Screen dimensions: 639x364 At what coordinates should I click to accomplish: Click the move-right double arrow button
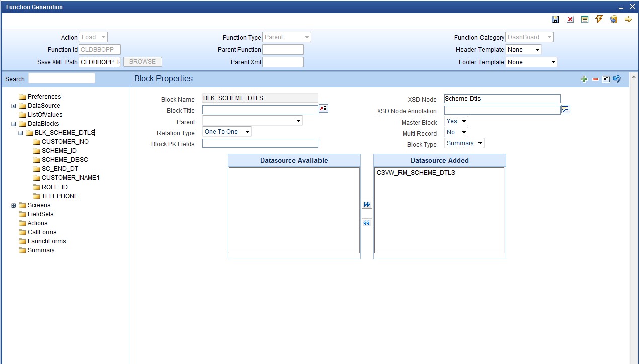(367, 204)
